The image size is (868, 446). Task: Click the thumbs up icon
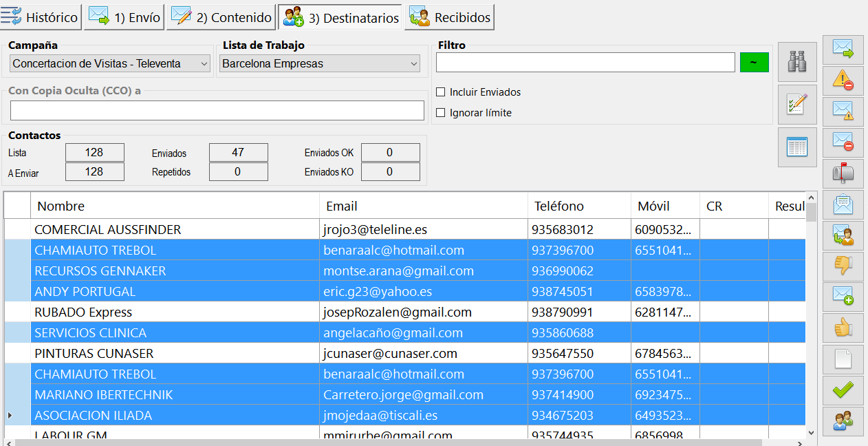click(x=843, y=328)
